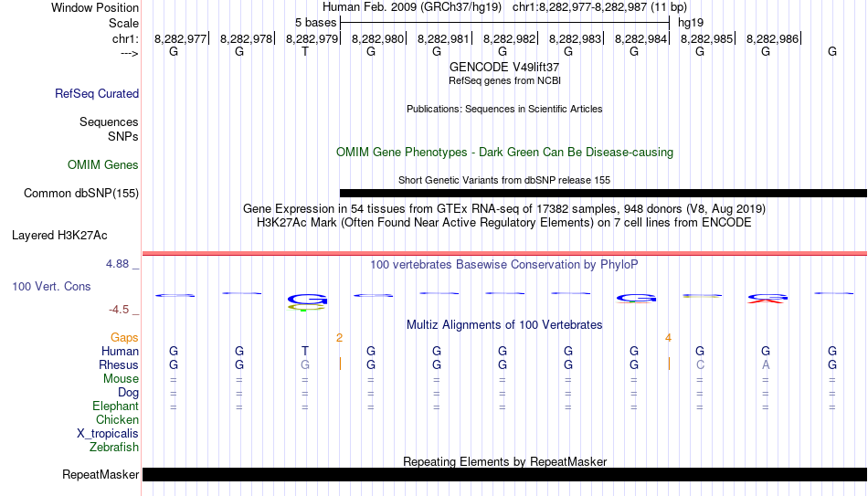The width and height of the screenshot is (868, 496).
Task: Click the GTEx Gene Expression track title
Action: pos(504,208)
